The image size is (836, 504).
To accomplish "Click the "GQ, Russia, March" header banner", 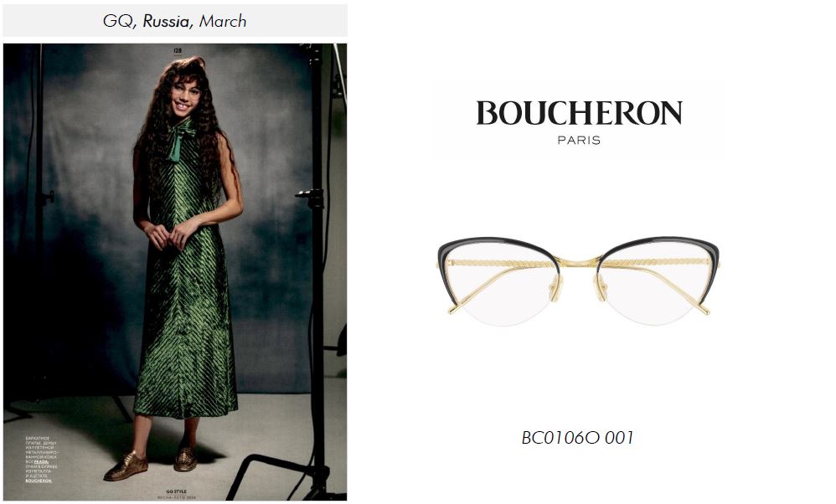I will tap(175, 21).
